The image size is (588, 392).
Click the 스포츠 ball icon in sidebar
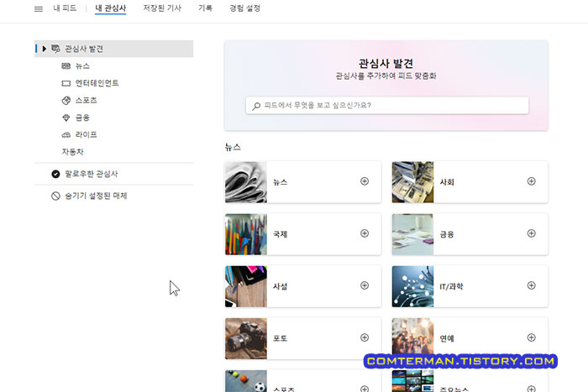(x=66, y=101)
